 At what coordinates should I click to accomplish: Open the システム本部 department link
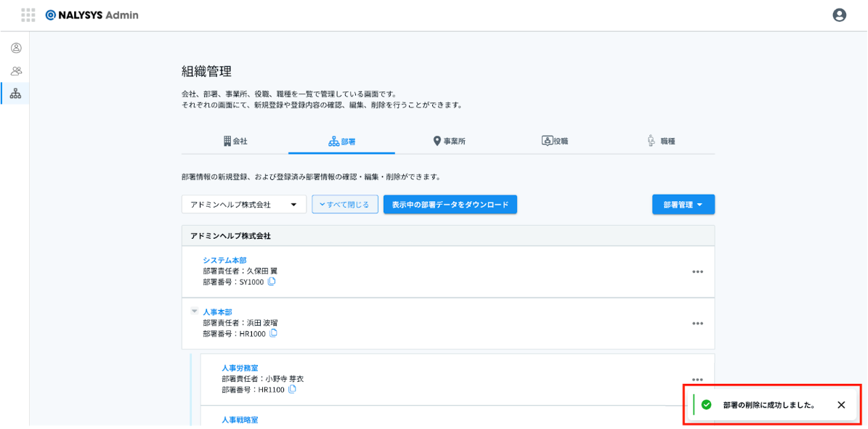pos(224,260)
